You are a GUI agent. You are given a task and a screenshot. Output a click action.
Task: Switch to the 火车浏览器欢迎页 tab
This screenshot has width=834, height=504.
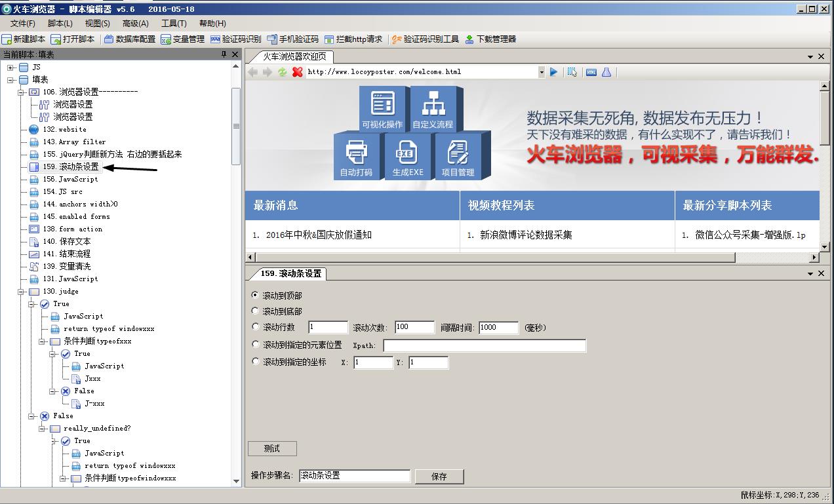point(294,56)
